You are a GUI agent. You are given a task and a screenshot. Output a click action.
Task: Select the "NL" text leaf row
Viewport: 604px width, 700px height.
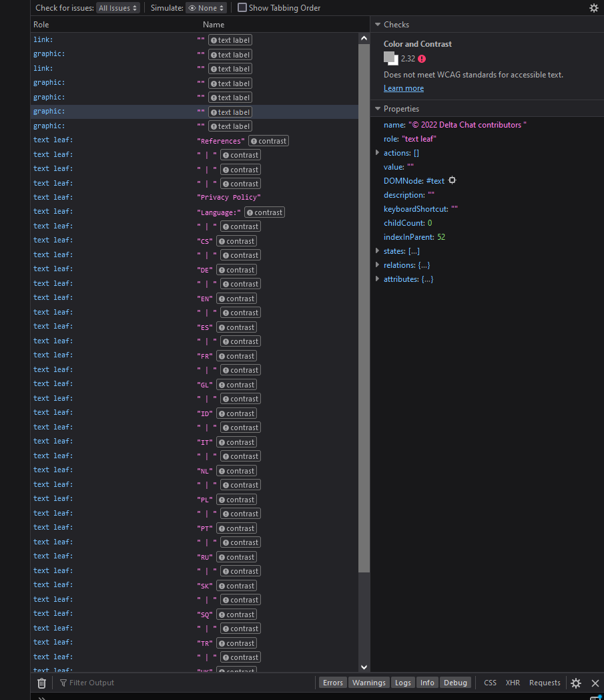(194, 470)
